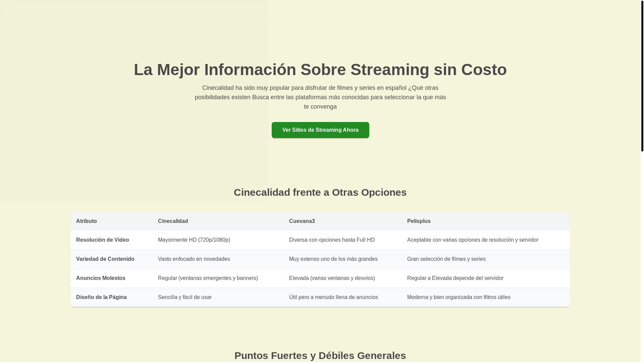Viewport: 644px width, 362px height.
Task: Click the Cuevana3 column header
Action: point(343,221)
